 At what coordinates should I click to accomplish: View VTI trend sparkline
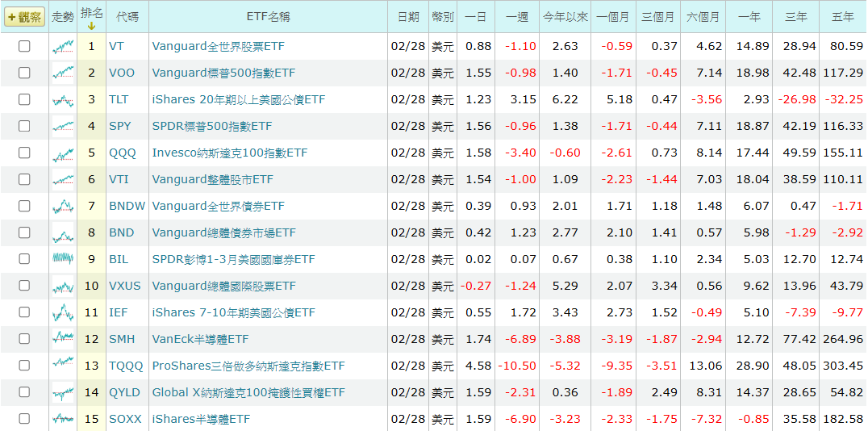pyautogui.click(x=63, y=179)
